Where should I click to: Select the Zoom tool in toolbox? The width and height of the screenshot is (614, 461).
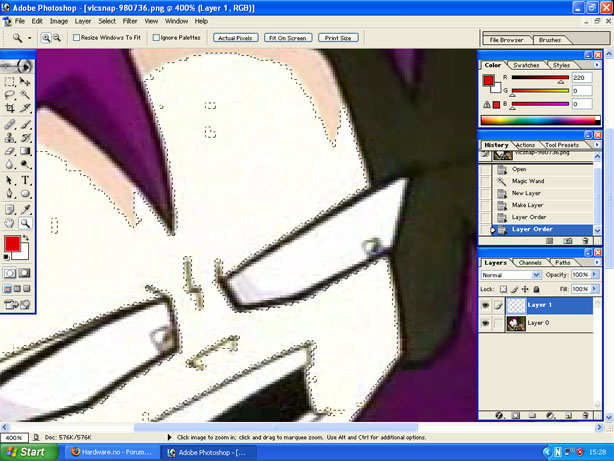tap(25, 223)
